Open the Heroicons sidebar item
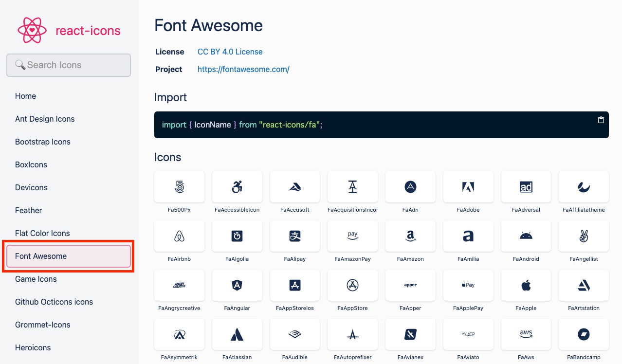Image resolution: width=622 pixels, height=364 pixels. click(x=33, y=347)
